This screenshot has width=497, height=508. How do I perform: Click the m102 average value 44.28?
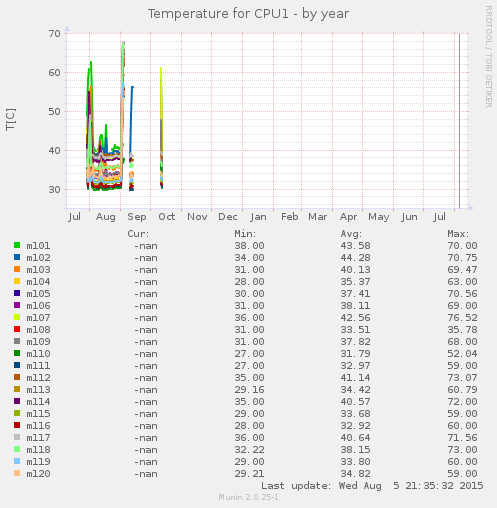tap(355, 258)
